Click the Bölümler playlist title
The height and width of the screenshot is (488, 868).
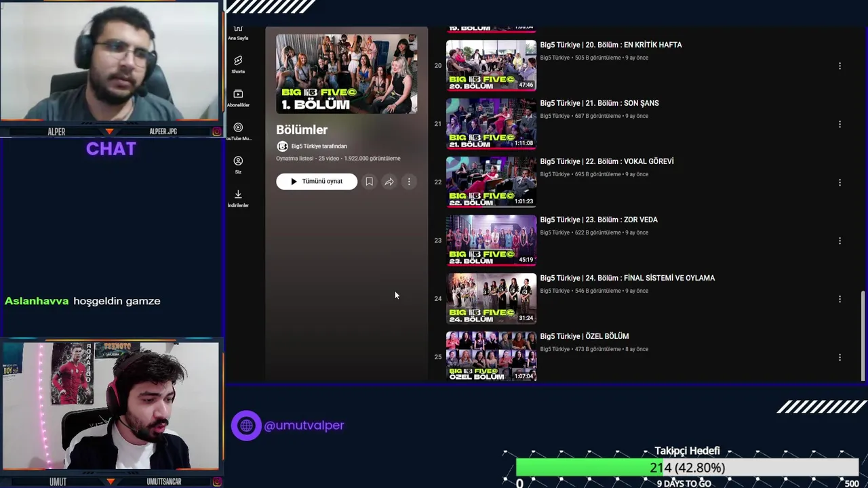pos(302,129)
